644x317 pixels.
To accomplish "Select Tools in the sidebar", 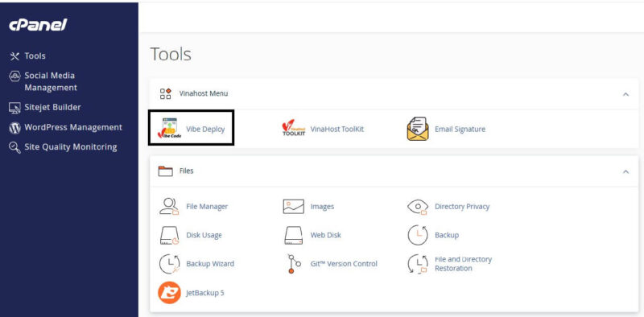I will 35,56.
